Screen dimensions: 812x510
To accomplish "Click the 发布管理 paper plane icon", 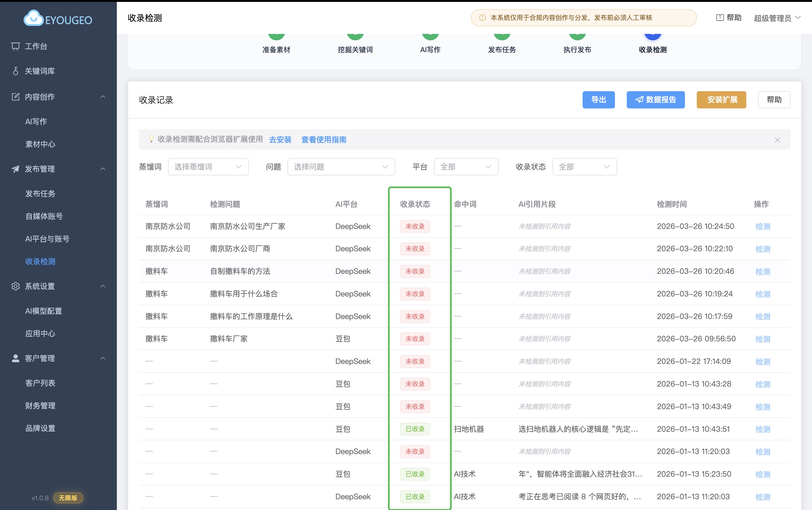I will pyautogui.click(x=16, y=169).
